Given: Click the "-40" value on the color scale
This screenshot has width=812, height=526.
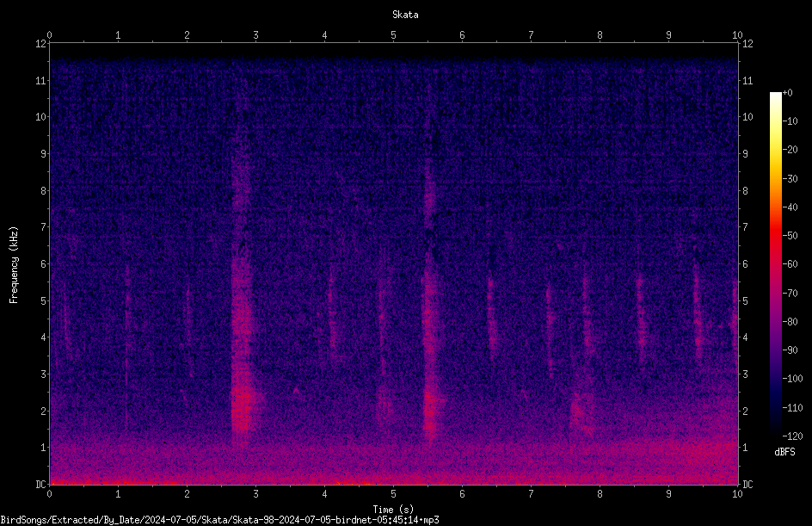Looking at the screenshot, I should tap(790, 207).
